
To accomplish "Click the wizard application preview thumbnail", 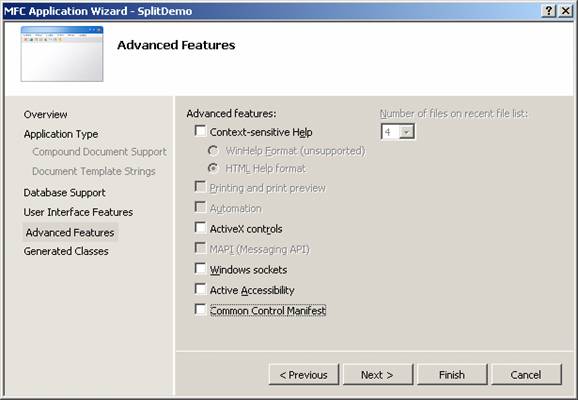I will click(62, 54).
